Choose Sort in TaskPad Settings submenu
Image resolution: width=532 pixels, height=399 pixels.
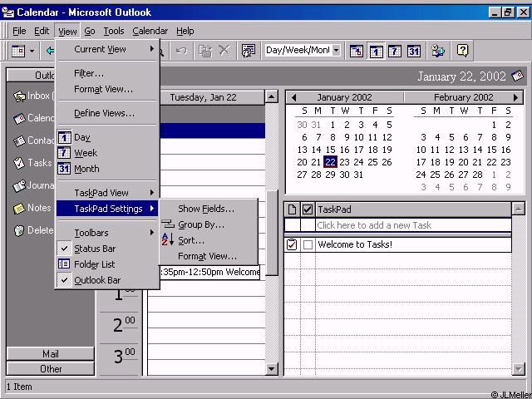pyautogui.click(x=209, y=240)
